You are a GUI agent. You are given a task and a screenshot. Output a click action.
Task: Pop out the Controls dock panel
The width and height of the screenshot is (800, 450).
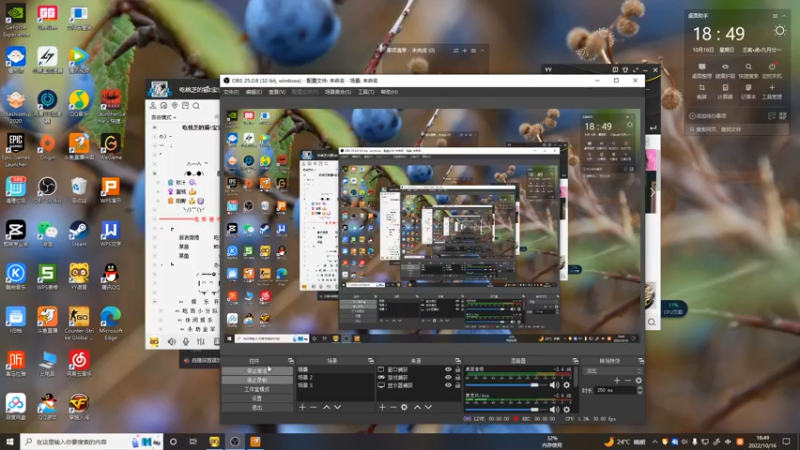coord(291,361)
